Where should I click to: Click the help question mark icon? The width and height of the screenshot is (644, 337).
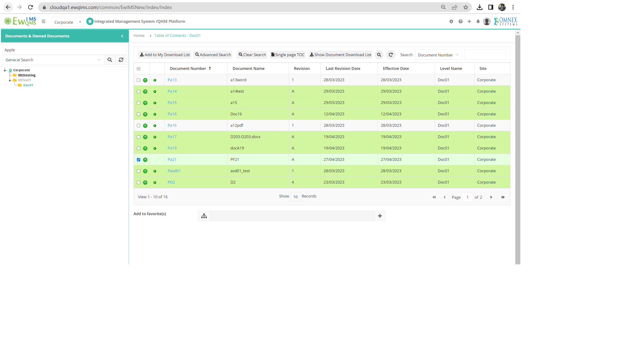click(460, 22)
